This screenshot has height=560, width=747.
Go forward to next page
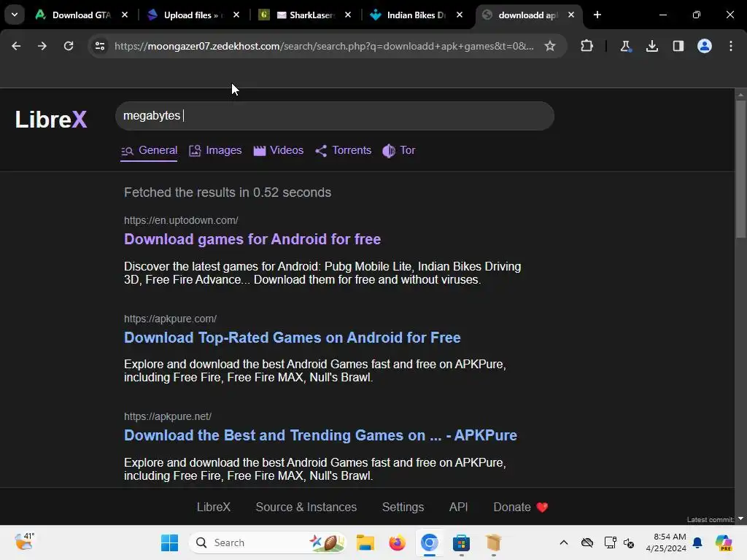click(42, 46)
